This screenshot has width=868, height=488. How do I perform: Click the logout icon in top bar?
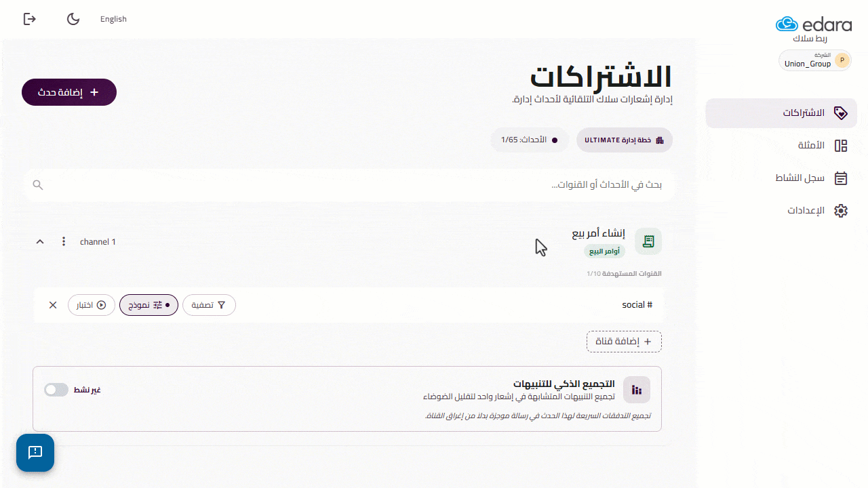click(x=30, y=19)
